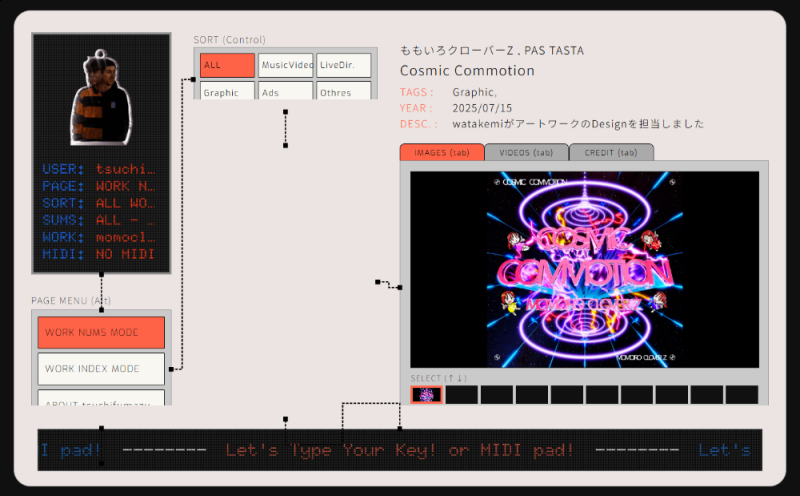Click the title Cosmic Commotion
800x496 pixels.
(467, 70)
